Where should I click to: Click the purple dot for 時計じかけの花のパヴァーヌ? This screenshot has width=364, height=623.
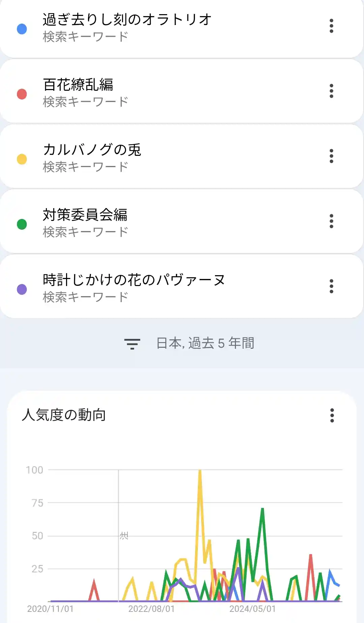[x=22, y=289]
